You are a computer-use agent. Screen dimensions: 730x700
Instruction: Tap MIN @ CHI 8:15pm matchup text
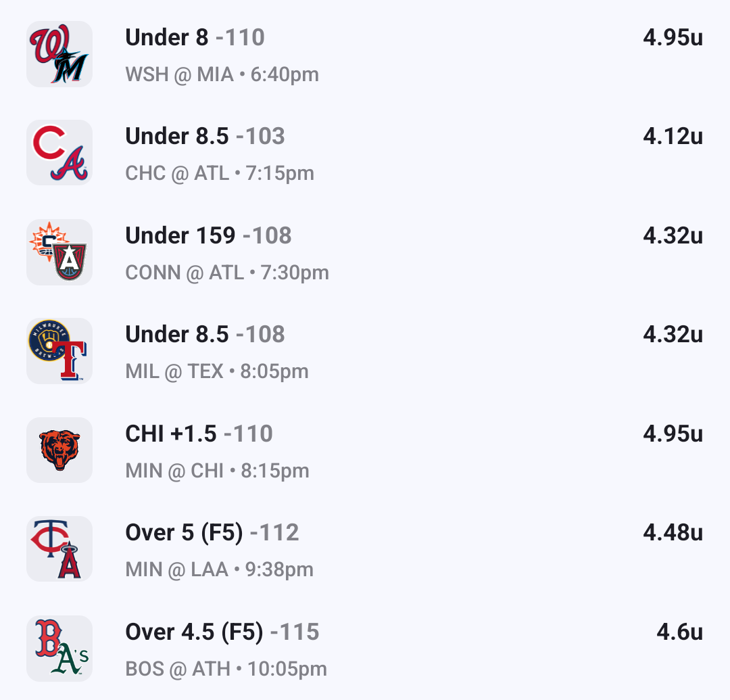217,471
